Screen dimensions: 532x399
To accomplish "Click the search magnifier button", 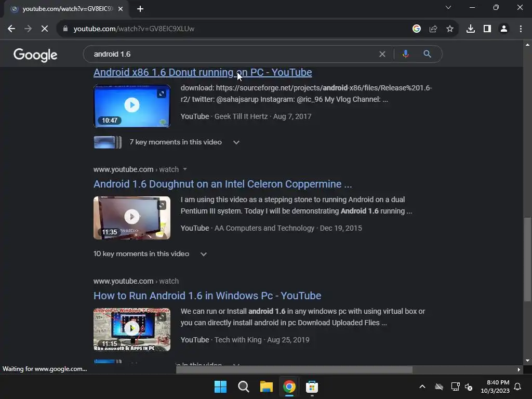I will point(427,54).
